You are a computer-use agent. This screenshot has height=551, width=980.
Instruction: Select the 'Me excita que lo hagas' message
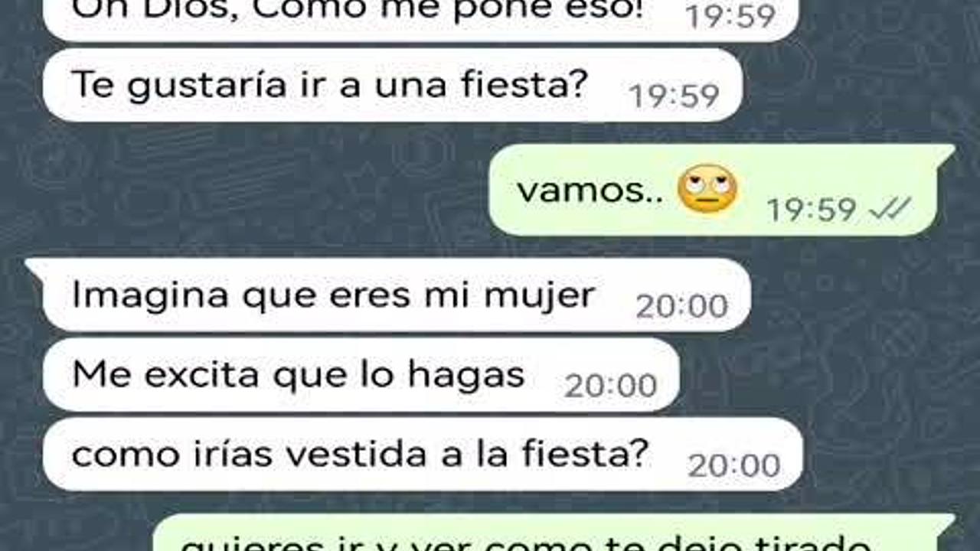pyautogui.click(x=361, y=375)
